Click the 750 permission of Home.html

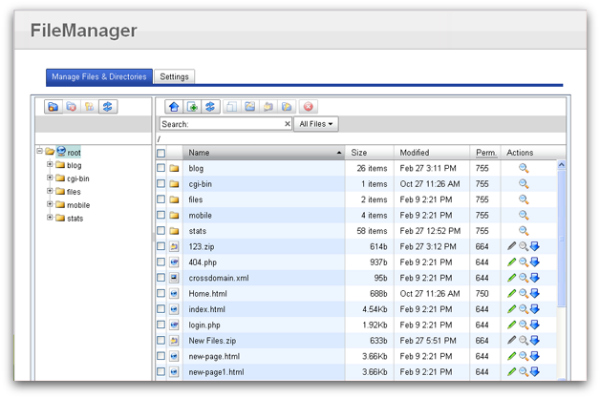point(482,294)
